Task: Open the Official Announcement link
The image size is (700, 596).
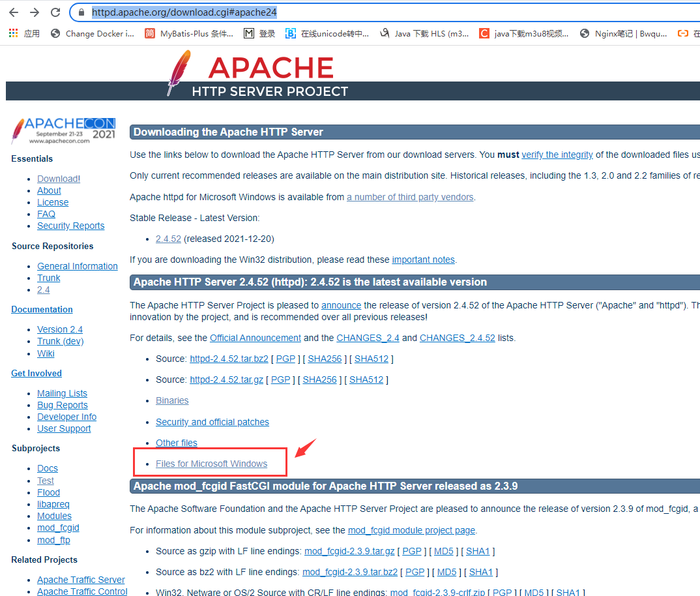Action: click(x=255, y=338)
